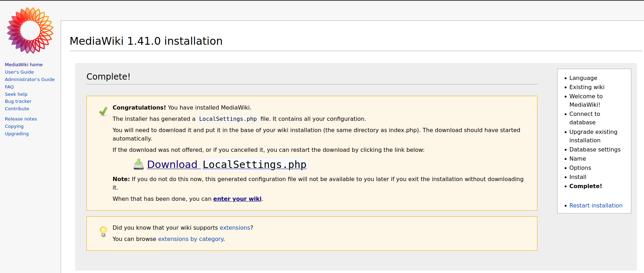View the Release notes link
The width and height of the screenshot is (644, 273).
(21, 119)
